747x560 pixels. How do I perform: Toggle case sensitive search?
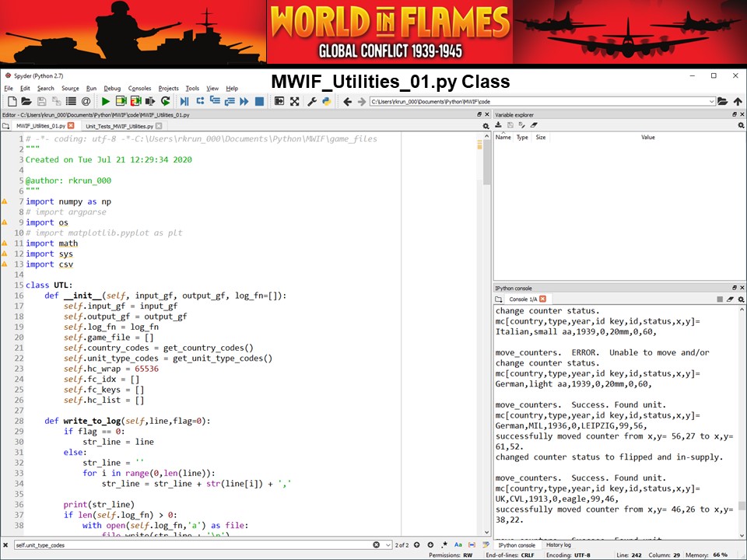tap(458, 544)
